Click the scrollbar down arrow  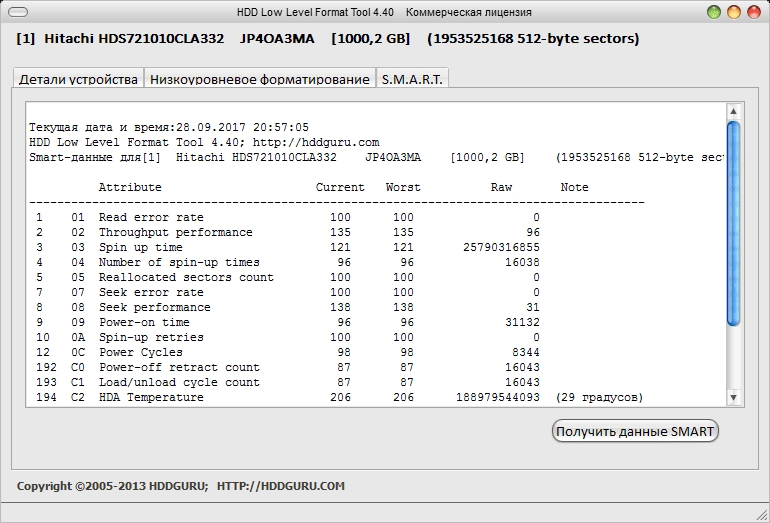[x=733, y=398]
